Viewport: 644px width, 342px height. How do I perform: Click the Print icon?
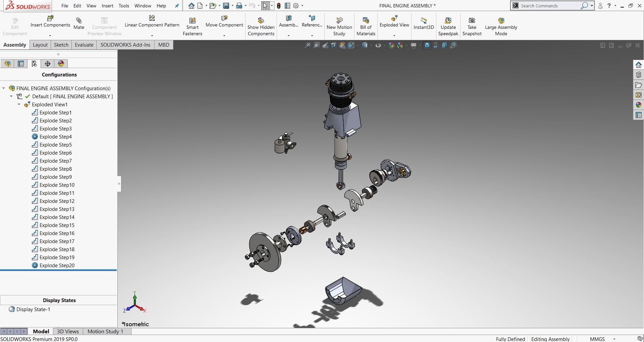[239, 6]
